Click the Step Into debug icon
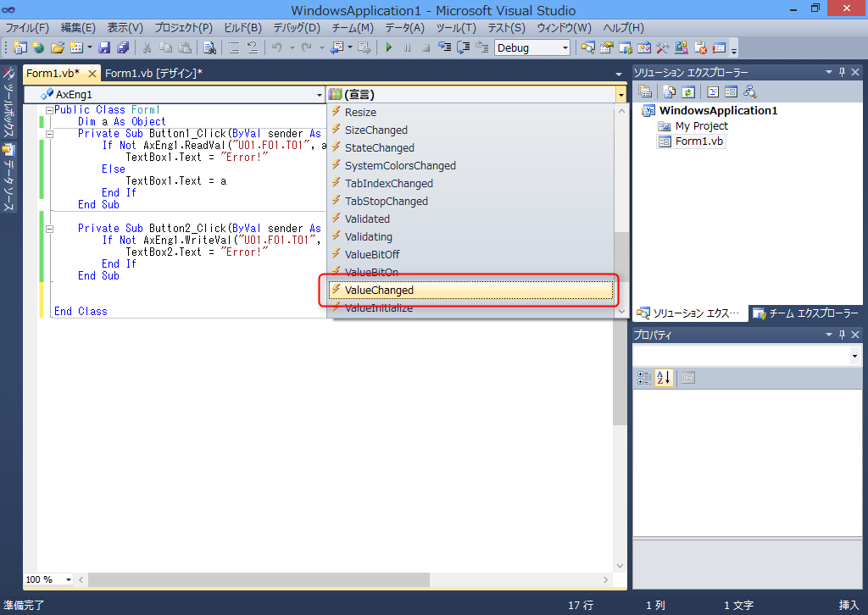868x615 pixels. click(444, 48)
